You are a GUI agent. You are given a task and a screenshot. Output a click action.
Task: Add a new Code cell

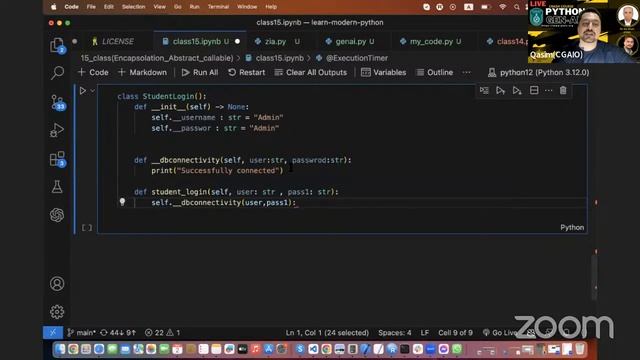(x=93, y=72)
